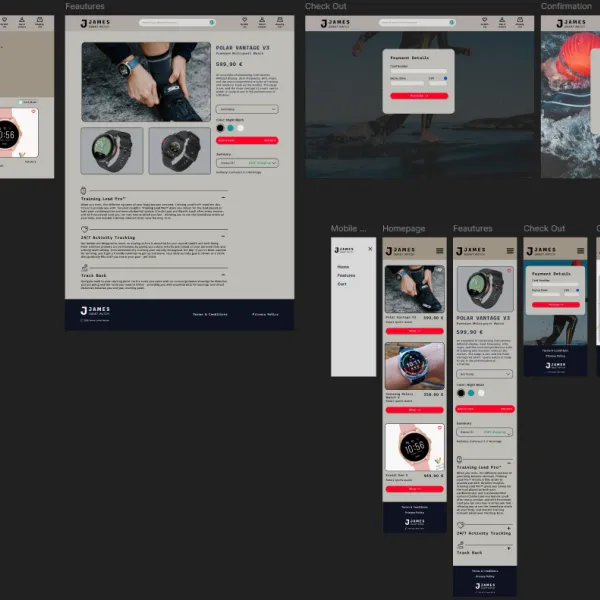The width and height of the screenshot is (600, 600).
Task: Click JAMES logo in desktop Feautures header
Action: (95, 23)
